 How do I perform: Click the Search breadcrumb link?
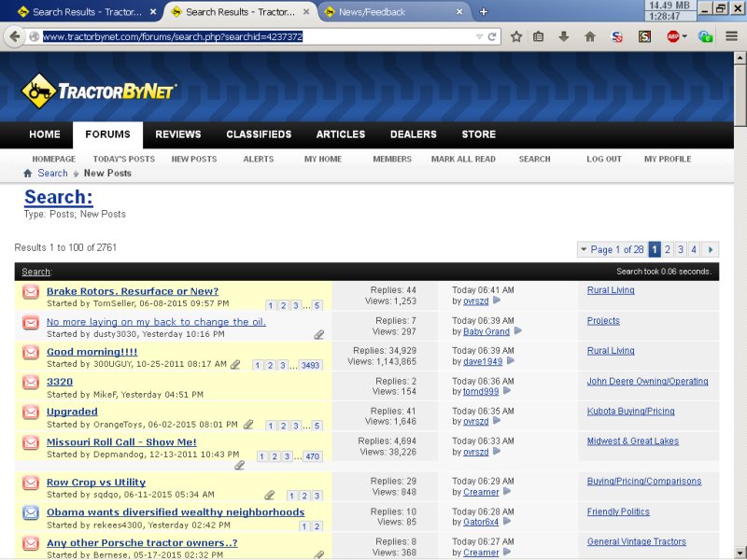click(52, 174)
